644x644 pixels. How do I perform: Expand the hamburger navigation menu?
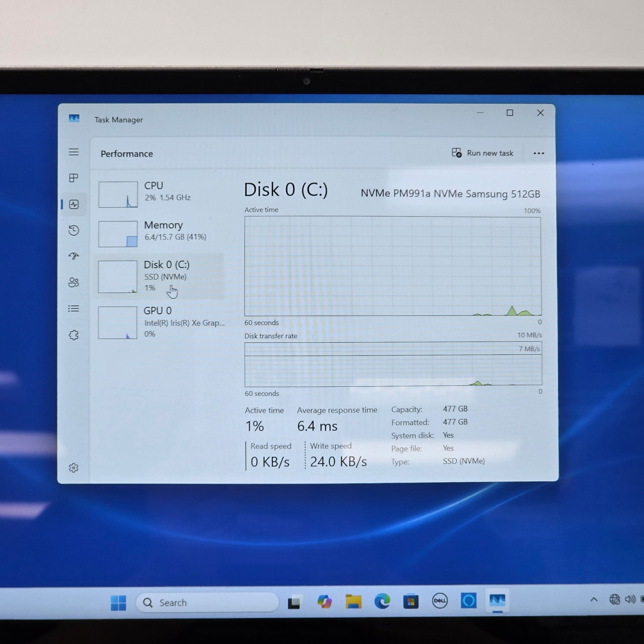coord(74,152)
